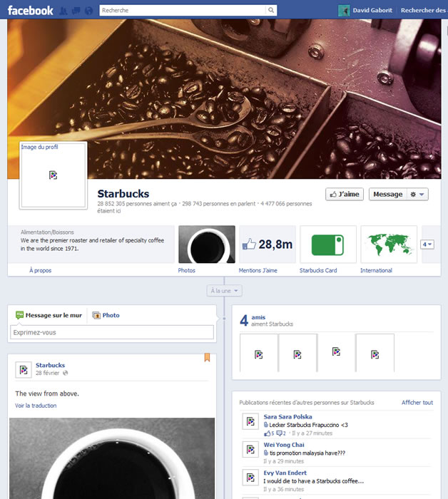Viewport: 448px width, 499px height.
Task: Open Sara Sara Polska profile link
Action: pyautogui.click(x=287, y=416)
